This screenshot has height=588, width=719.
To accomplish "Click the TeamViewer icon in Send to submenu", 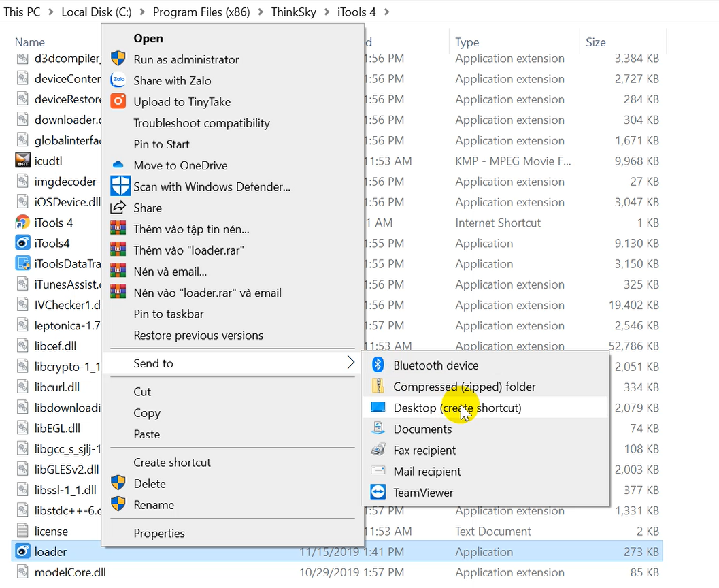I will pos(378,492).
